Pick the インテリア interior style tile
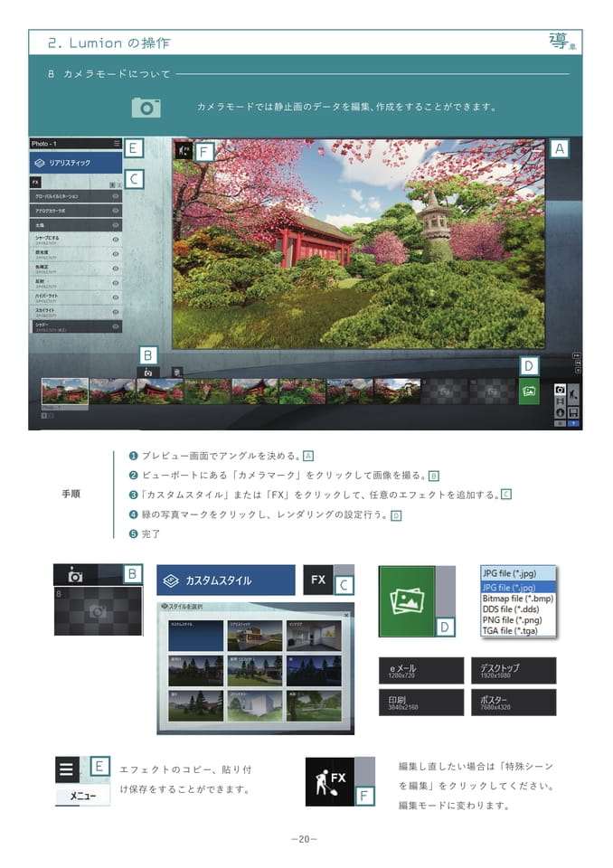 point(314,636)
